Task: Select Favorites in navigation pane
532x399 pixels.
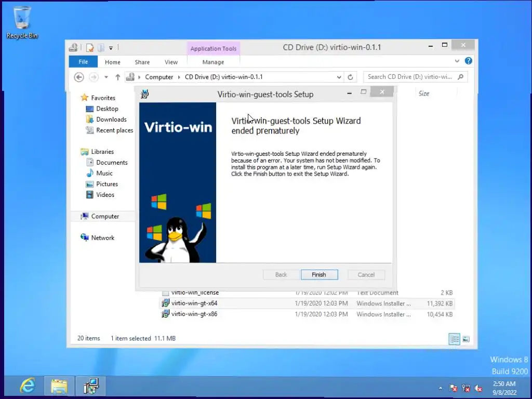Action: pyautogui.click(x=103, y=98)
